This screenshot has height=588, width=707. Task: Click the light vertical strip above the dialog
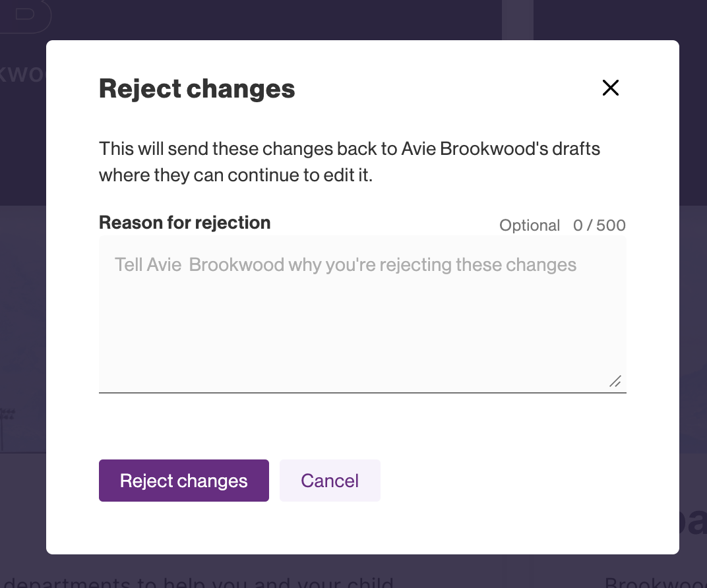point(518,20)
